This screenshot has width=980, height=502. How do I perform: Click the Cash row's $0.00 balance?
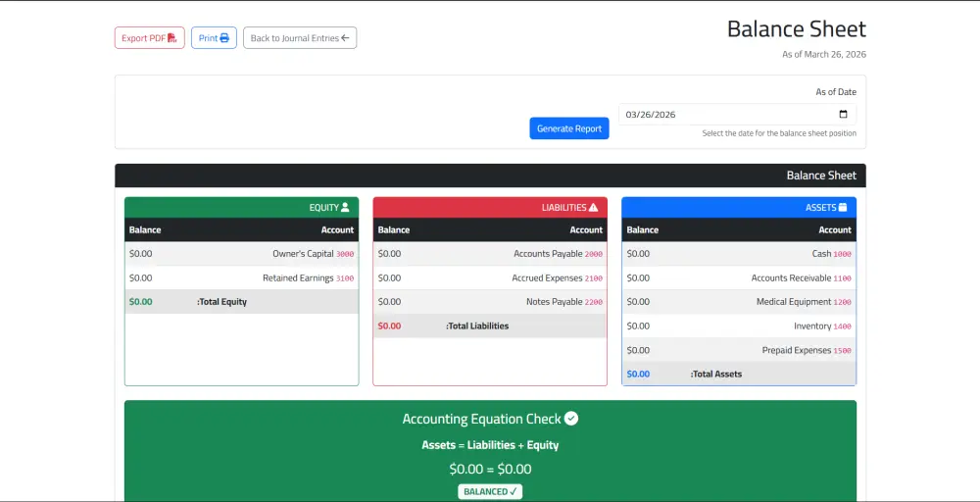coord(638,254)
